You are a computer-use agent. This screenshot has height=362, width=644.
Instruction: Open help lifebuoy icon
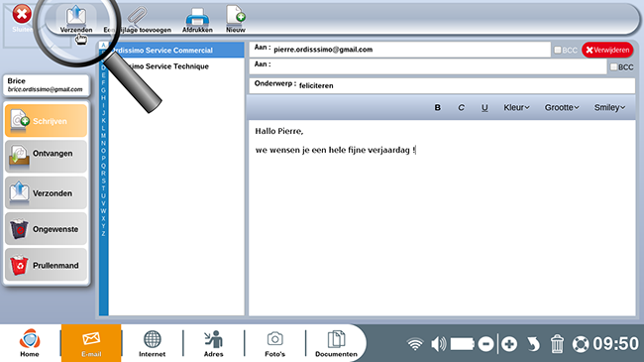tap(581, 344)
